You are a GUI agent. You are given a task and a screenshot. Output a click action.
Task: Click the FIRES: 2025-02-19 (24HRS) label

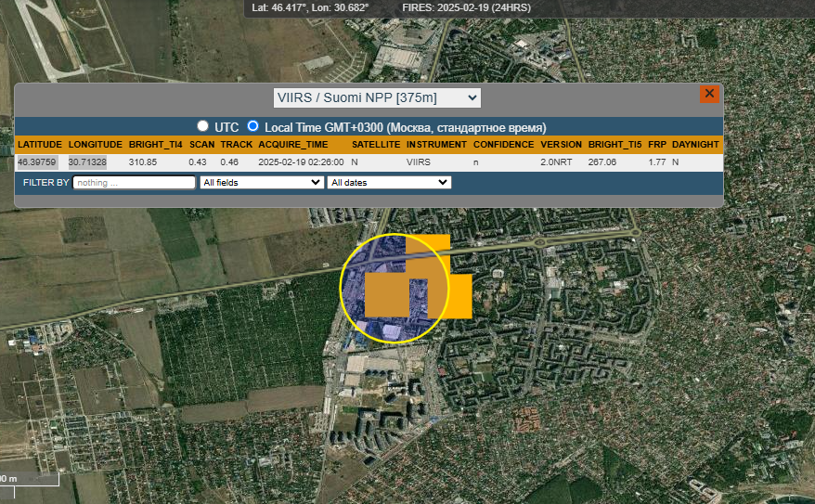point(466,7)
